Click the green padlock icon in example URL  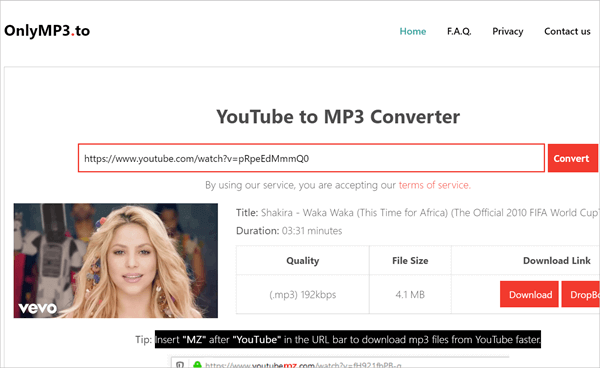[x=197, y=365]
